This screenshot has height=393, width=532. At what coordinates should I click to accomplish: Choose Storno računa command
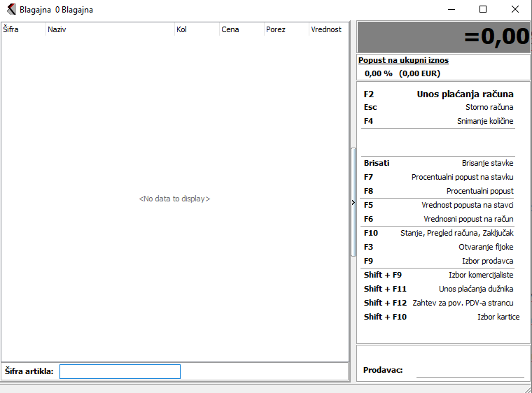tap(489, 107)
